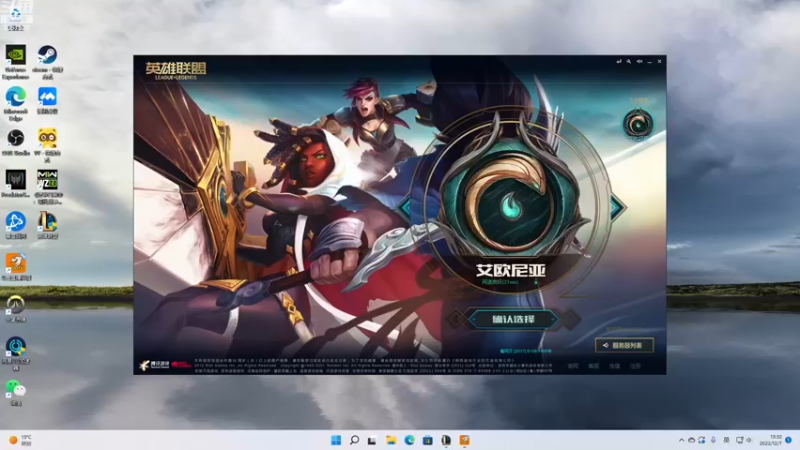800x450 pixels.
Task: Launch the League of Legends desktop shortcut
Action: click(47, 226)
